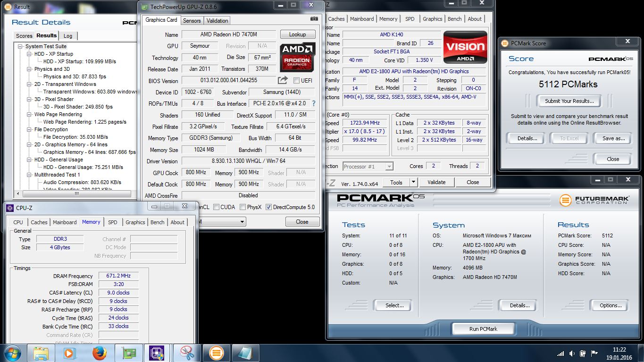Click the Lookup button in GPU-Z
This screenshot has height=362, width=644.
coord(297,34)
